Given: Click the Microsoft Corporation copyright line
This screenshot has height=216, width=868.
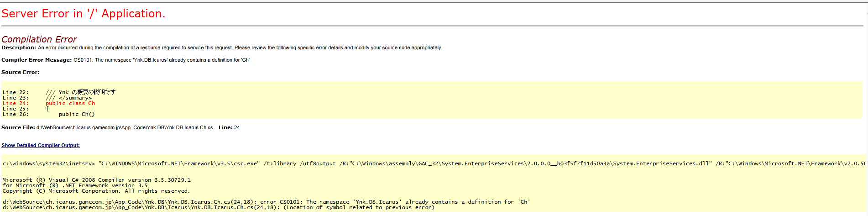Looking at the screenshot, I should click(x=96, y=191).
